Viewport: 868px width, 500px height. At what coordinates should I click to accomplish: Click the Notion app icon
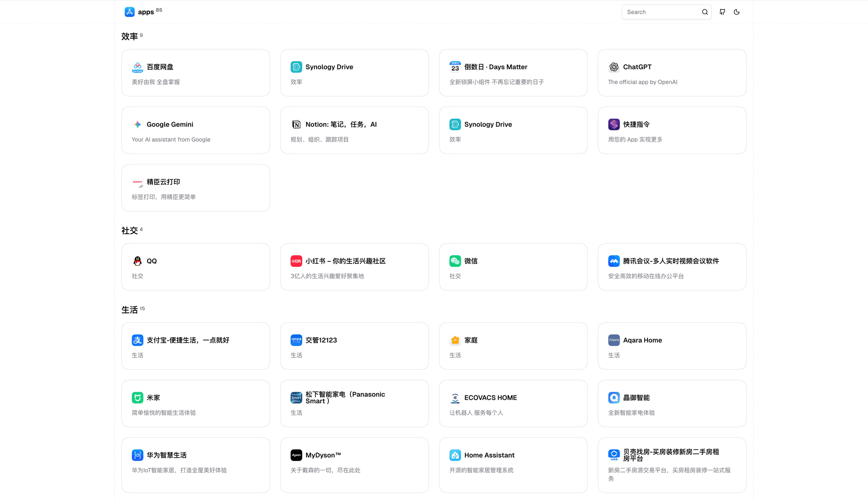296,124
